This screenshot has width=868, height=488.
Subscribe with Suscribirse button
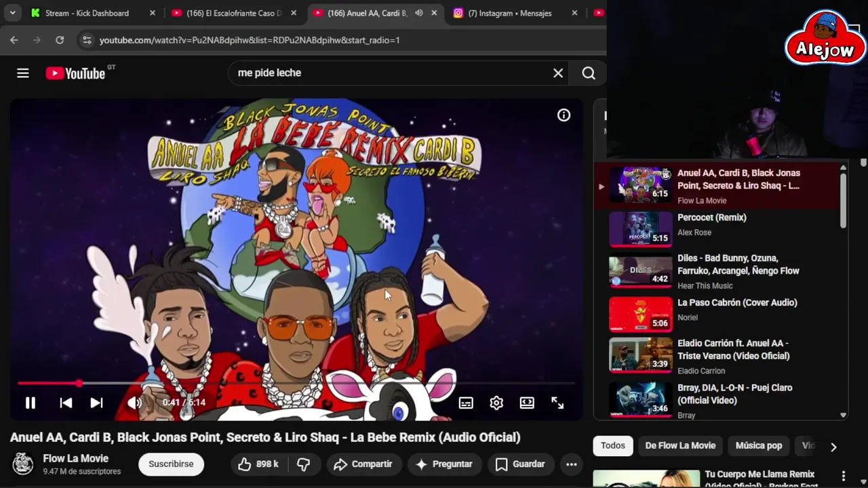pos(171,464)
